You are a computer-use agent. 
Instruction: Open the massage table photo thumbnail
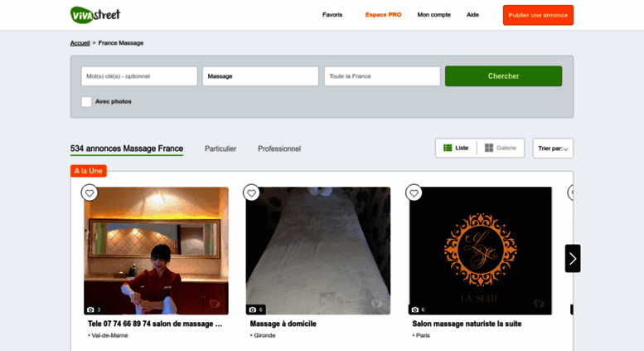(x=318, y=251)
